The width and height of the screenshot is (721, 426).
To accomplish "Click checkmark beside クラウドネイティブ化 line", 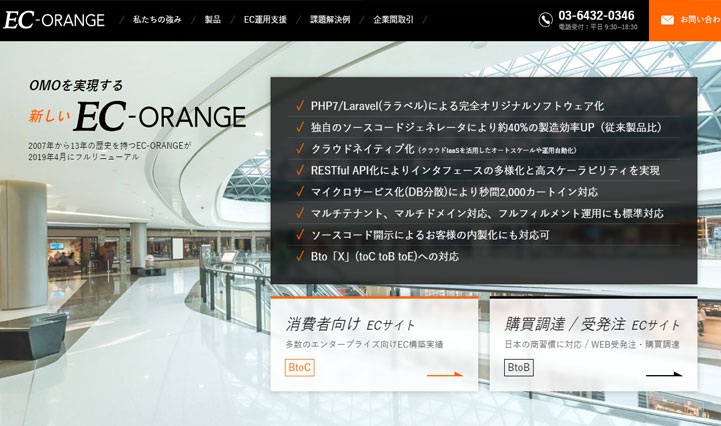I will click(300, 149).
